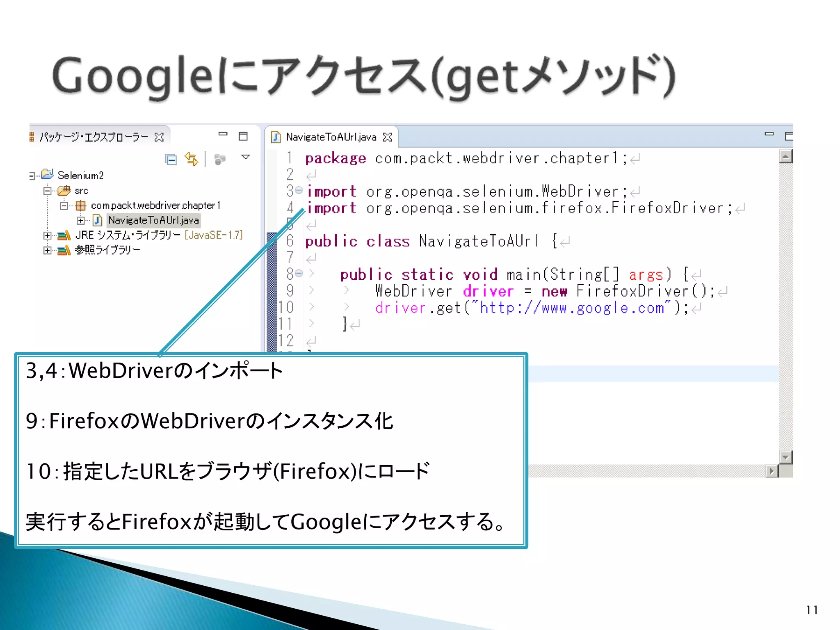
Task: Expand 参照ライブラリー node
Action: pos(48,250)
